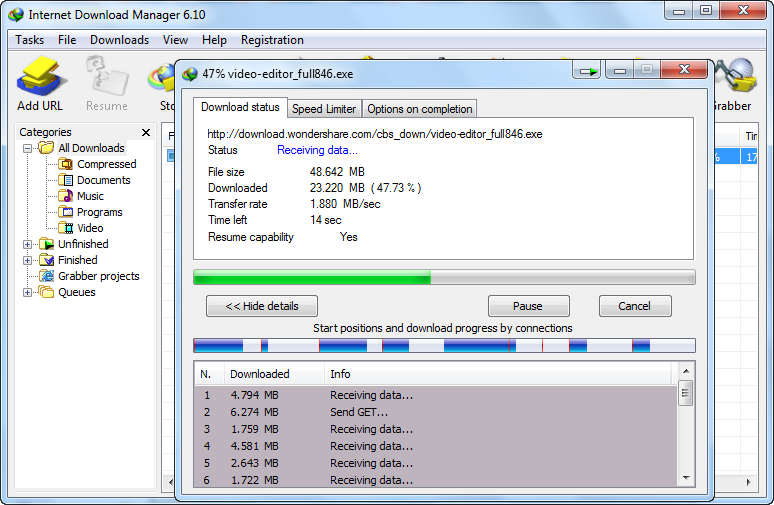
Task: Select the Video category icon
Action: [65, 228]
